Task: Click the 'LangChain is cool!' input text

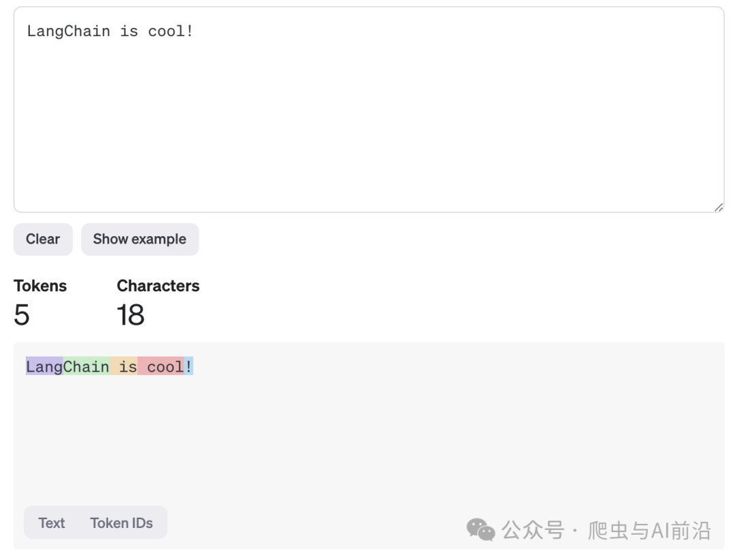Action: point(110,31)
